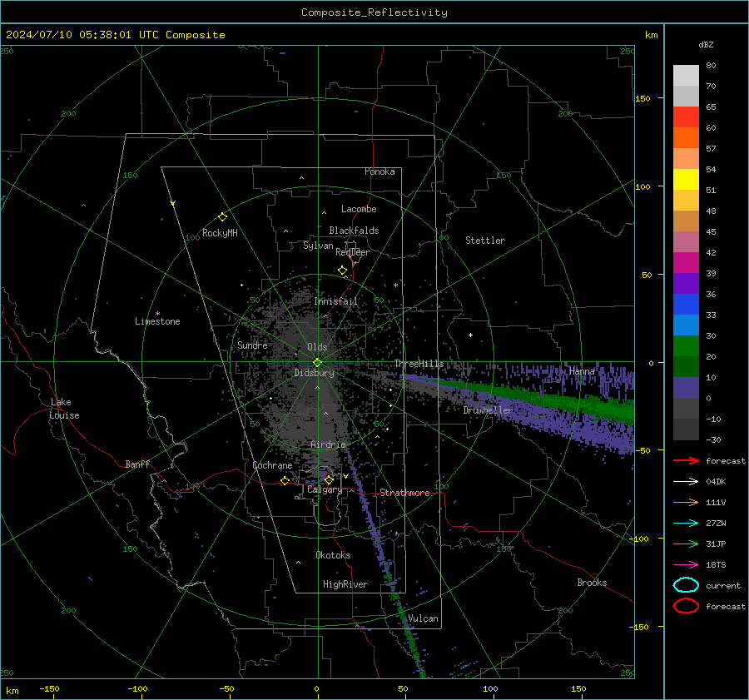Click the Composite_Reflectivity title
The height and width of the screenshot is (700, 749).
(374, 12)
